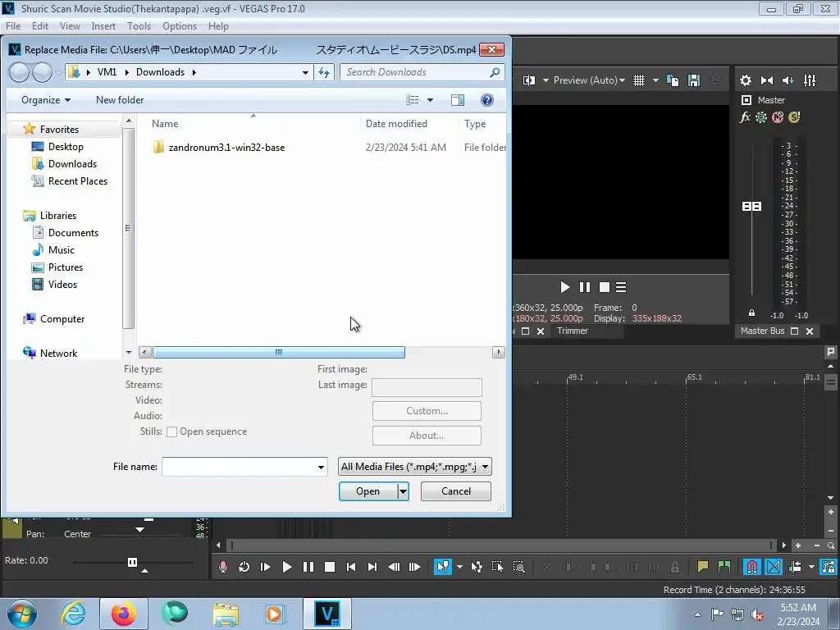Viewport: 840px width, 630px height.
Task: Click the Rate slider handle
Action: pyautogui.click(x=132, y=562)
